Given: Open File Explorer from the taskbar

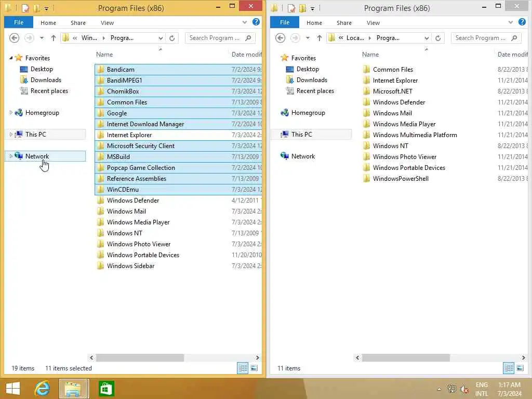Looking at the screenshot, I should coord(73,389).
